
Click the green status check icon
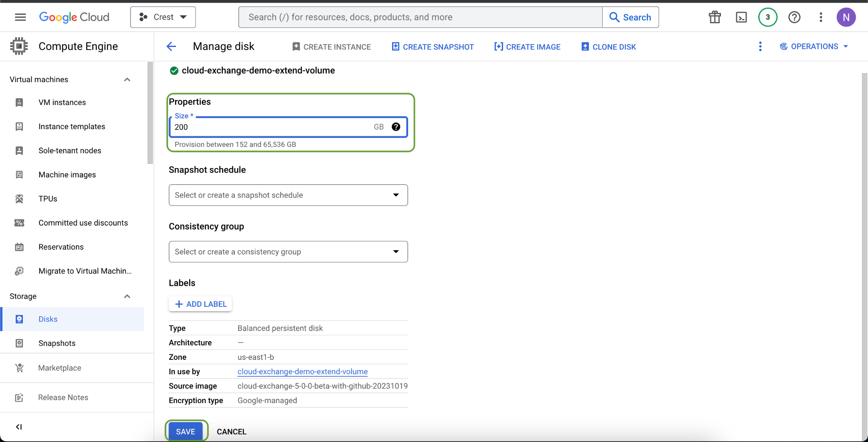click(174, 71)
